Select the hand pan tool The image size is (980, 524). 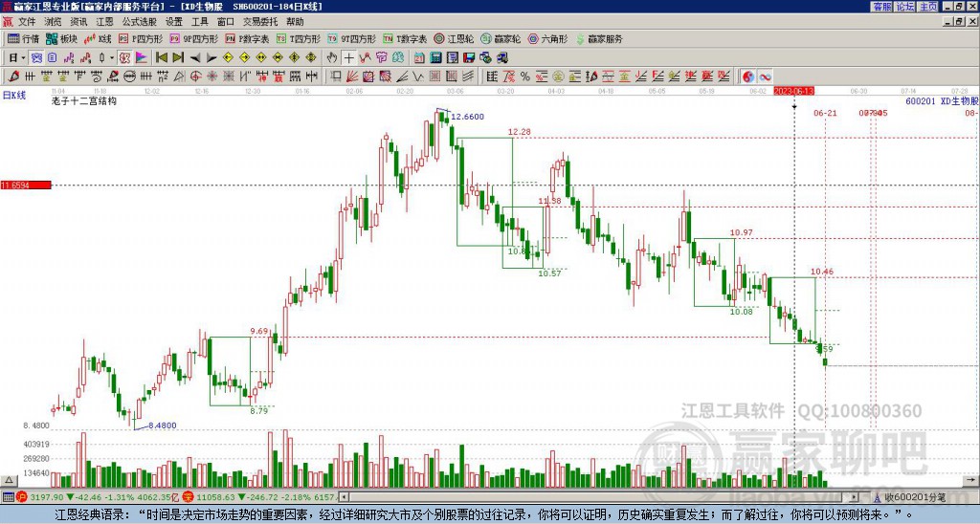[x=332, y=58]
